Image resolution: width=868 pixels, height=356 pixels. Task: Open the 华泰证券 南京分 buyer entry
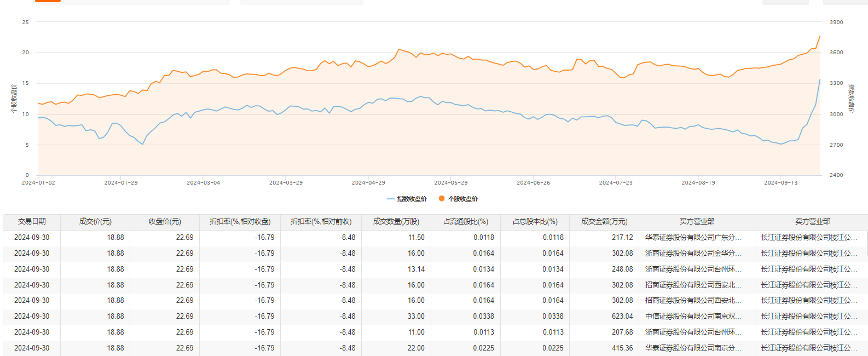pyautogui.click(x=693, y=348)
